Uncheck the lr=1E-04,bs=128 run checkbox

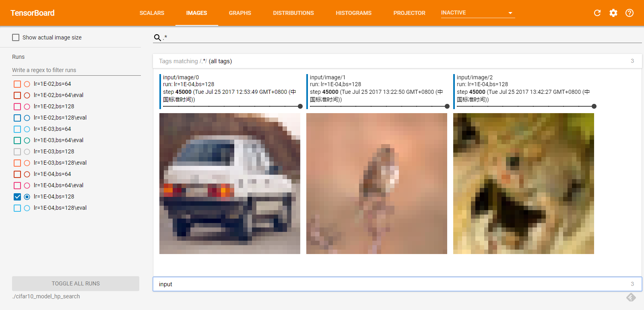click(x=17, y=197)
